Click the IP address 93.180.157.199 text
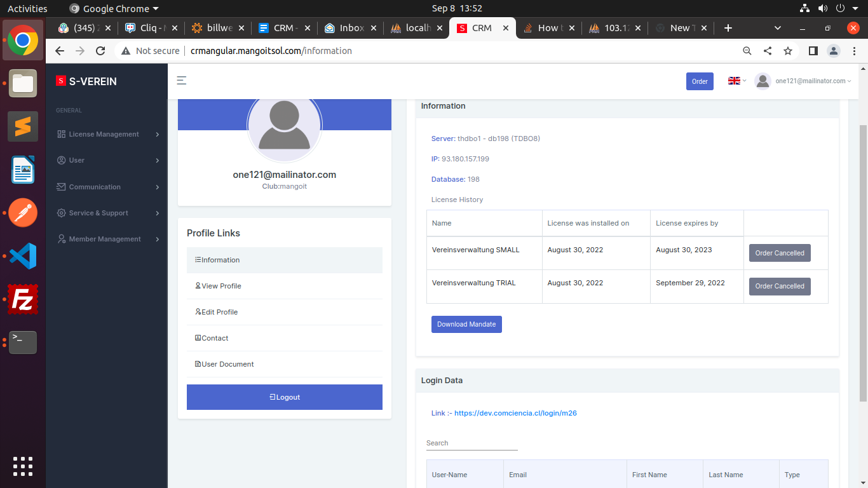This screenshot has height=488, width=868. [x=465, y=159]
